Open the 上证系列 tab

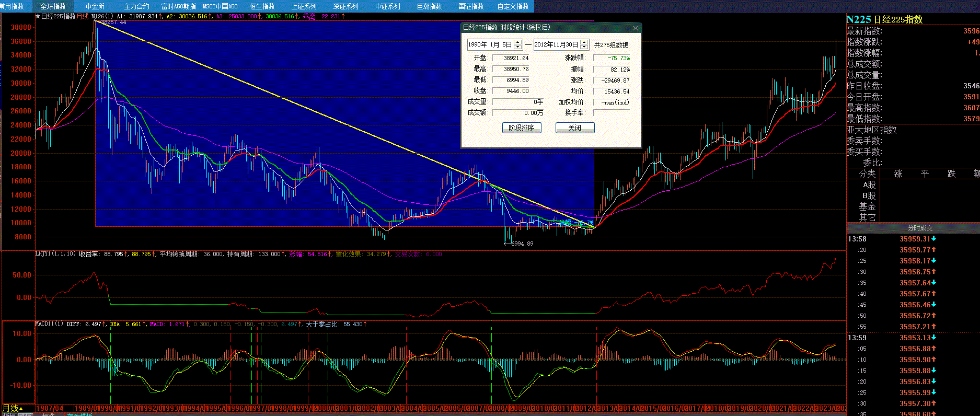pos(304,6)
